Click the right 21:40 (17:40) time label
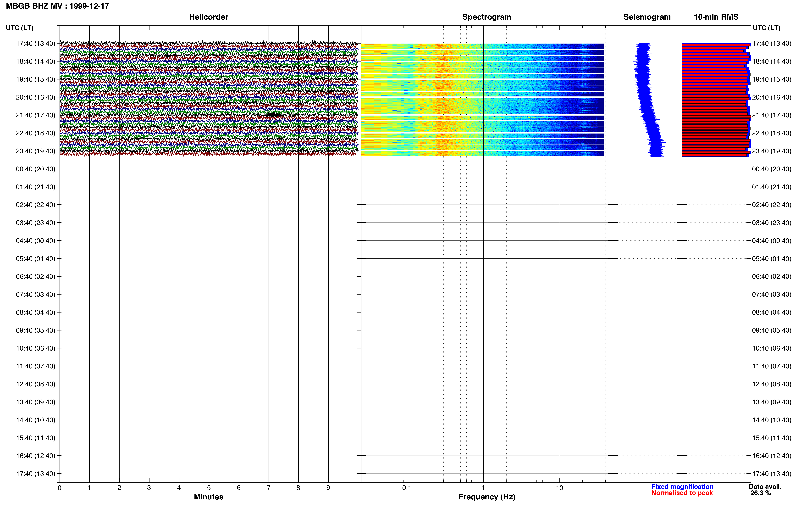 pos(772,115)
